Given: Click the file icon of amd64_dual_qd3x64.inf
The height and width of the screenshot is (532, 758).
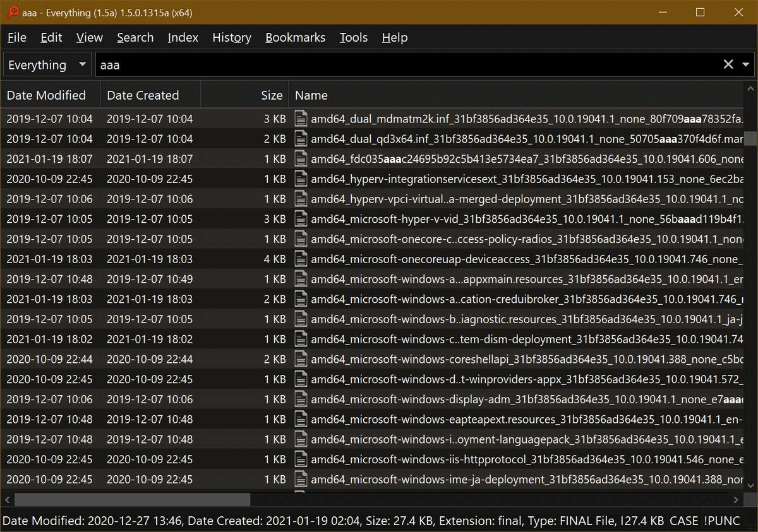Looking at the screenshot, I should coord(301,139).
